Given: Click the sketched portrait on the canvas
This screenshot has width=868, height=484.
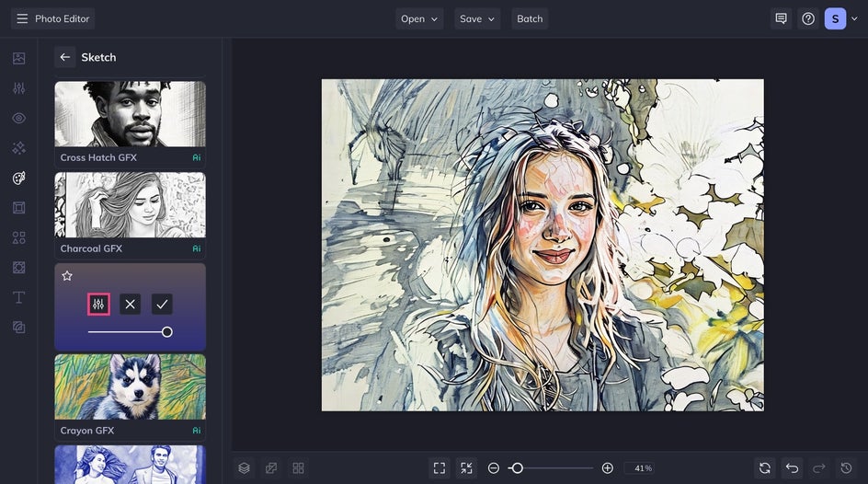Looking at the screenshot, I should point(542,245).
